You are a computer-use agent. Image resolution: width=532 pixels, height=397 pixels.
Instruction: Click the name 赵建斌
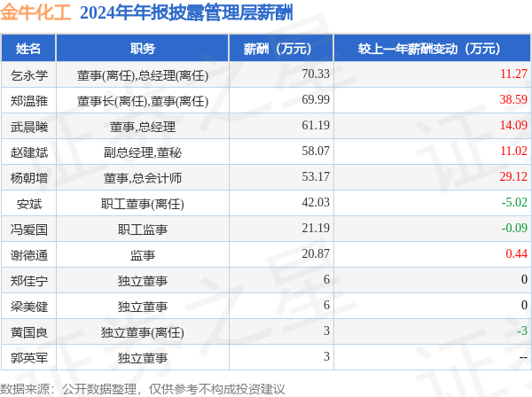point(29,152)
